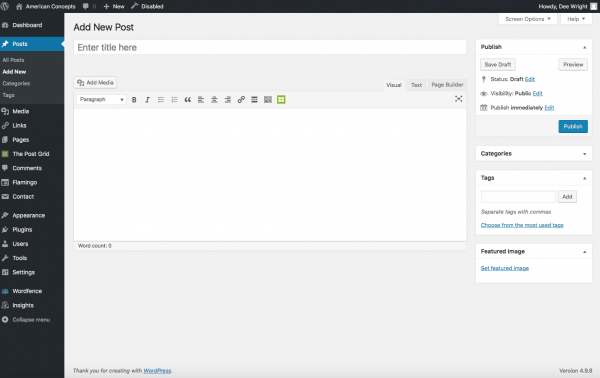Edit the post Visibility

click(538, 93)
